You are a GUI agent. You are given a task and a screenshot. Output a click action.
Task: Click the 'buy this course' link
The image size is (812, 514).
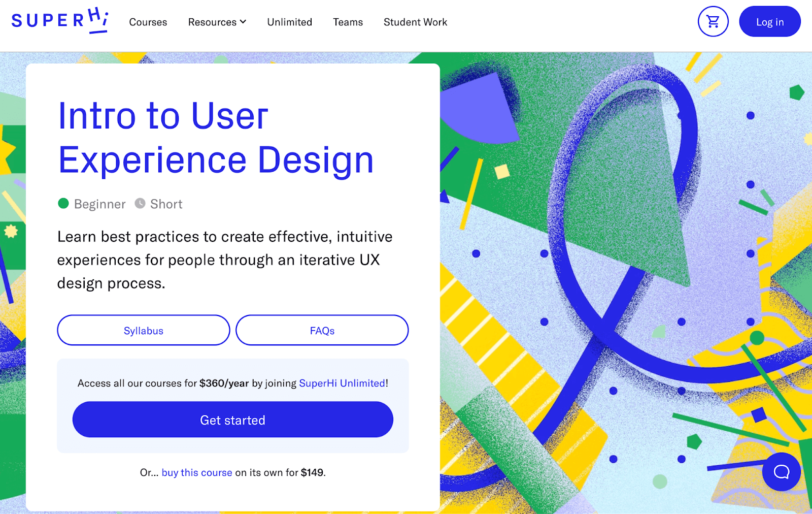click(197, 473)
